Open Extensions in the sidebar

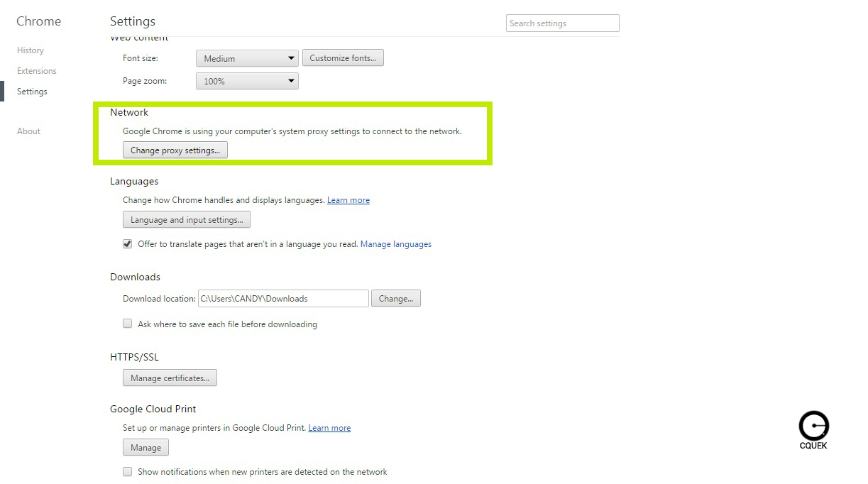(37, 71)
